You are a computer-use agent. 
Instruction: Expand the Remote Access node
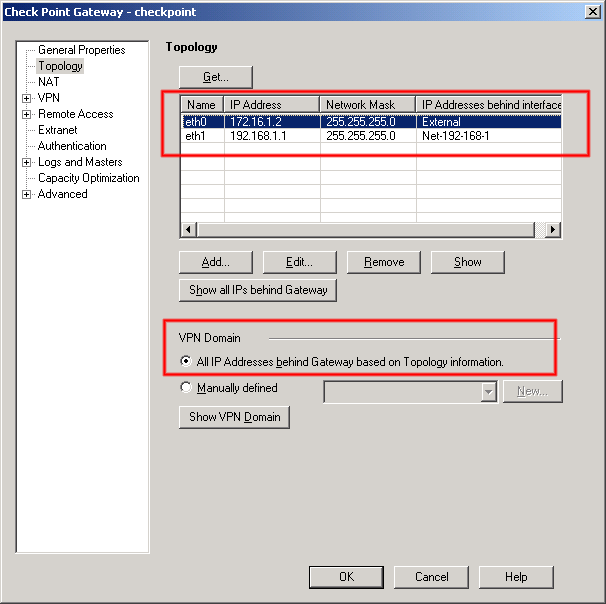[26, 114]
